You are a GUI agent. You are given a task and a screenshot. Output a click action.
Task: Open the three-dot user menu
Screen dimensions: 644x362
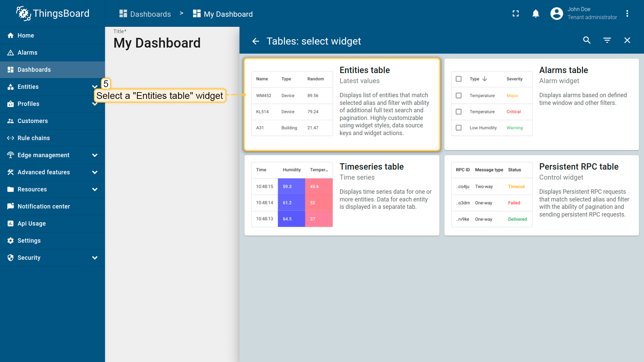coord(627,13)
